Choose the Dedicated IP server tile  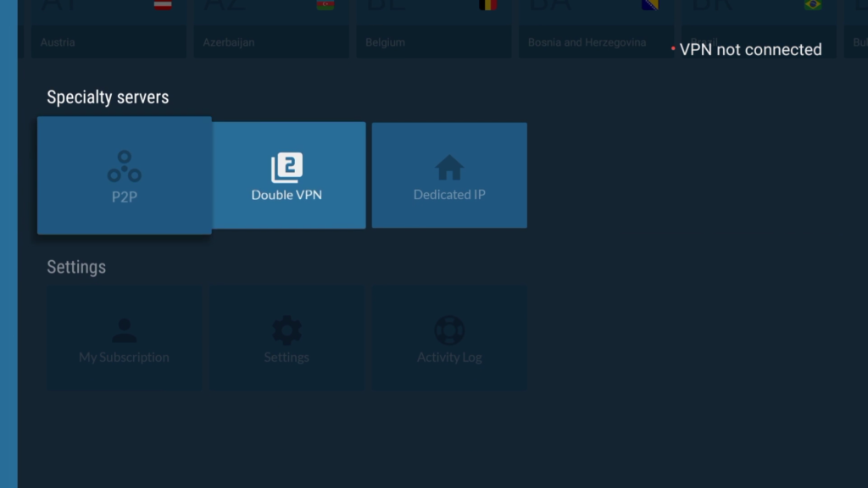449,175
